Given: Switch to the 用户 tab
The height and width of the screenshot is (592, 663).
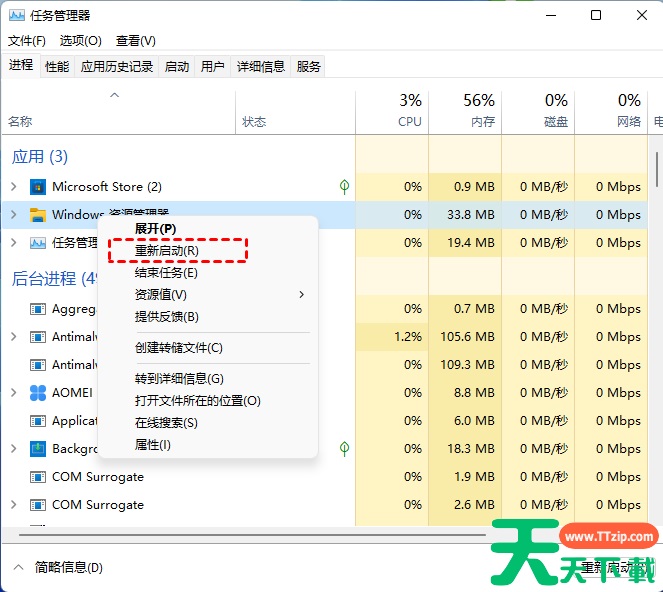Looking at the screenshot, I should 212,66.
